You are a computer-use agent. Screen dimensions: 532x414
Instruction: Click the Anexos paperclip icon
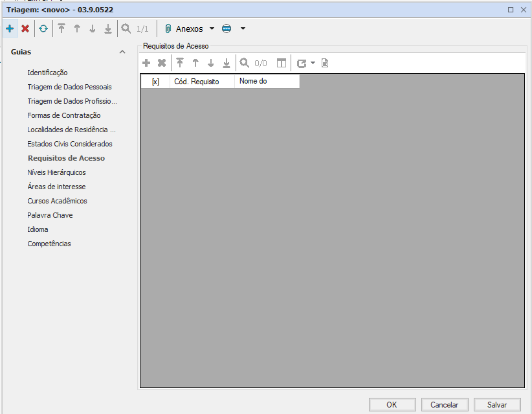pos(168,29)
